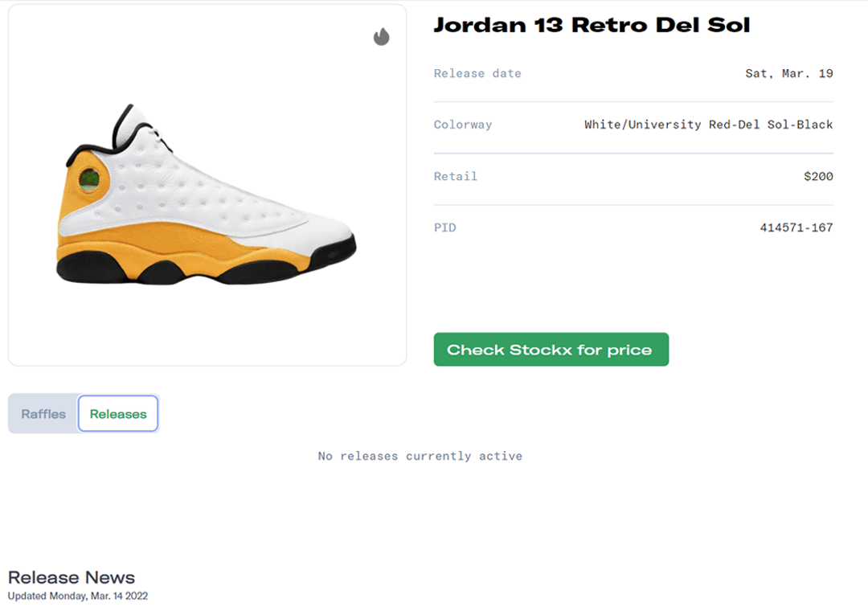The height and width of the screenshot is (611, 868).
Task: Switch to the Raffles tab
Action: pos(43,414)
